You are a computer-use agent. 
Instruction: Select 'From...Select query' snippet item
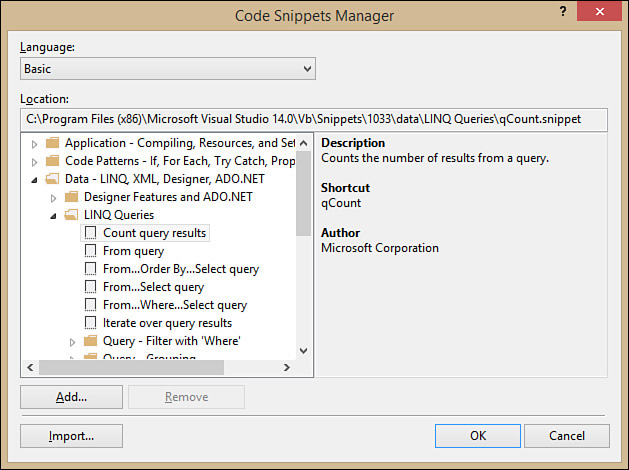point(153,287)
